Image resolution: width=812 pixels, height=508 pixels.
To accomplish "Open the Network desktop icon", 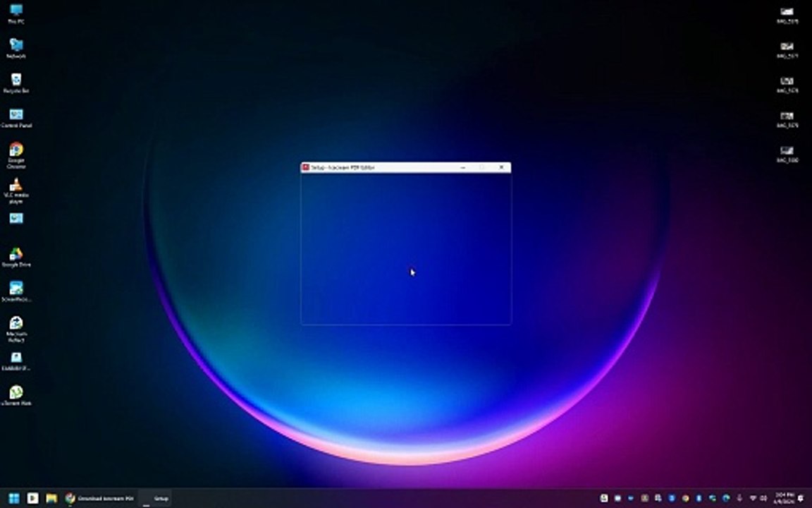I will pyautogui.click(x=16, y=48).
